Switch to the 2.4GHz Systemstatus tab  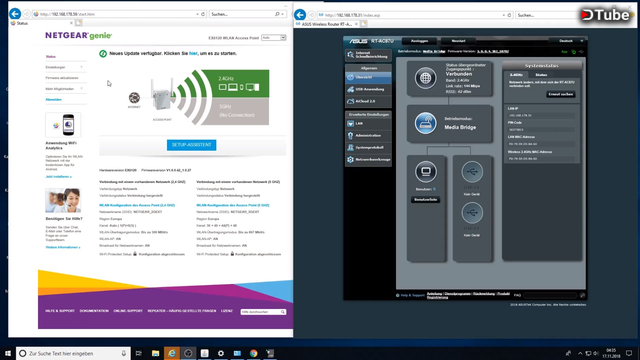pyautogui.click(x=516, y=75)
